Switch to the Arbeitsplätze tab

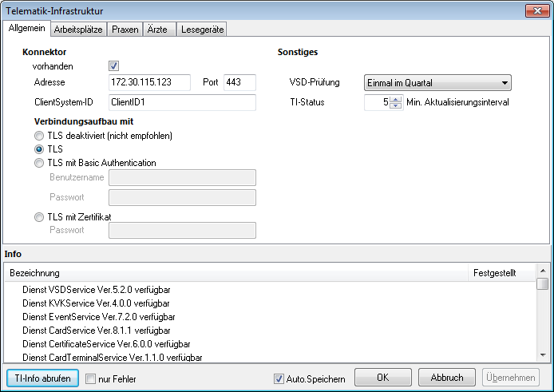(78, 30)
